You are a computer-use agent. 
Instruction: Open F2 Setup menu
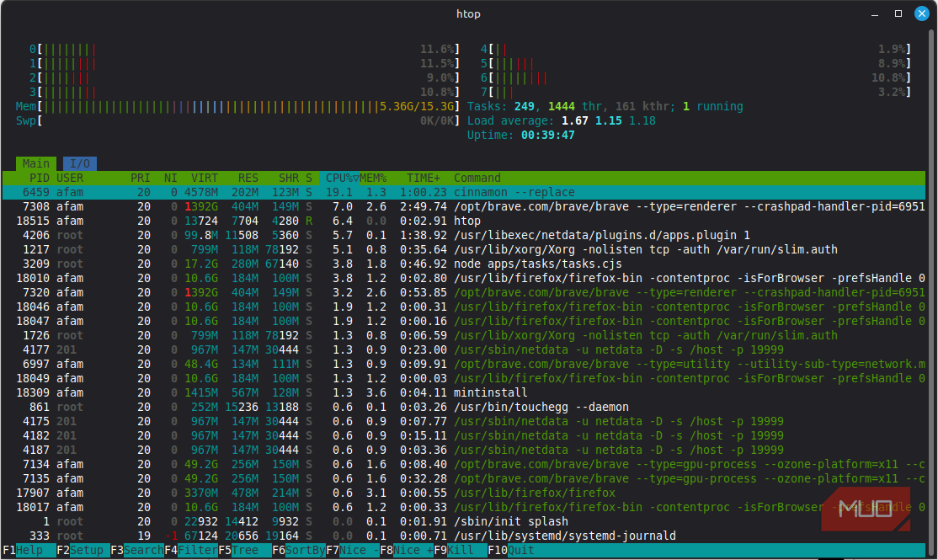pos(83,550)
